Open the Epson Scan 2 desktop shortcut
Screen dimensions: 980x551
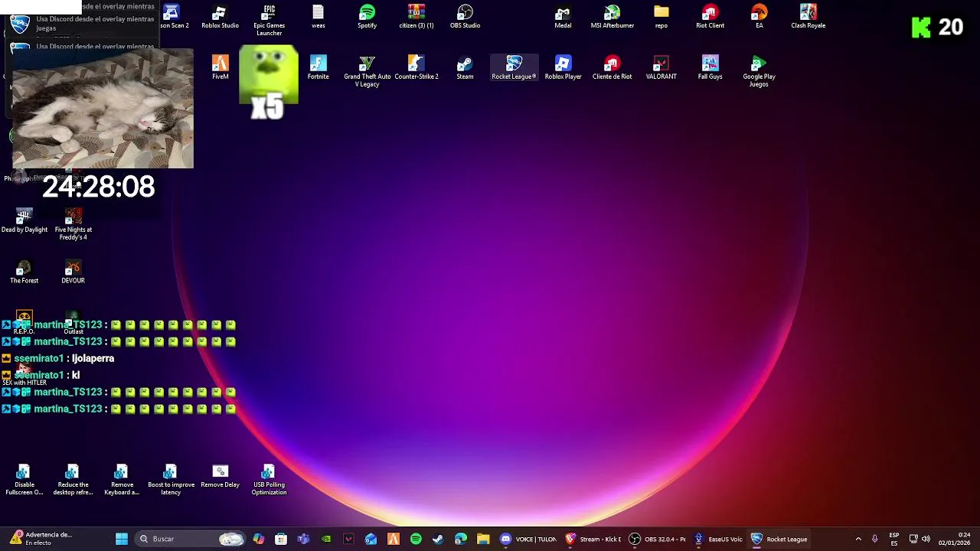(171, 17)
